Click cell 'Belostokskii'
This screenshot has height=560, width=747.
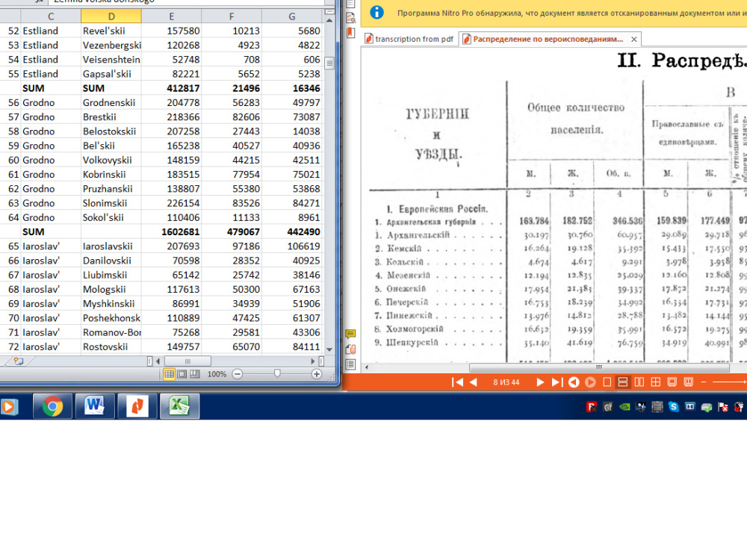pyautogui.click(x=111, y=131)
